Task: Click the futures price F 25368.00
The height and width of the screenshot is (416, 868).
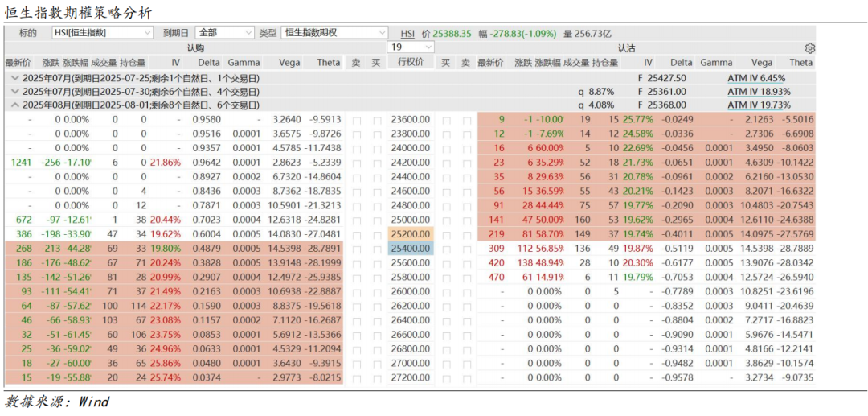Action: [x=662, y=105]
